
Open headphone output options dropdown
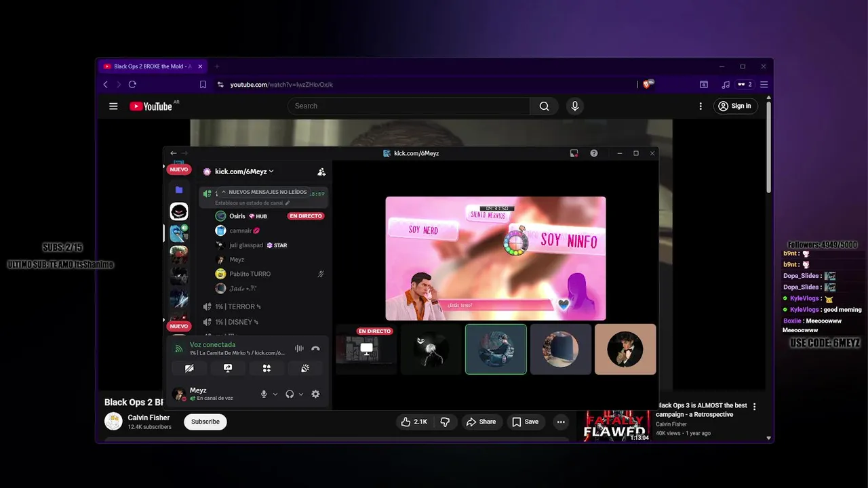[301, 394]
